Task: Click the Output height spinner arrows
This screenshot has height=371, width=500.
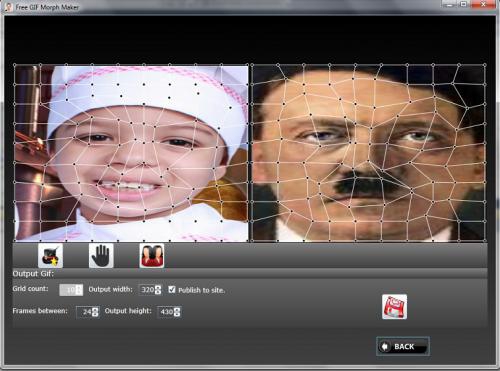Action: (177, 312)
